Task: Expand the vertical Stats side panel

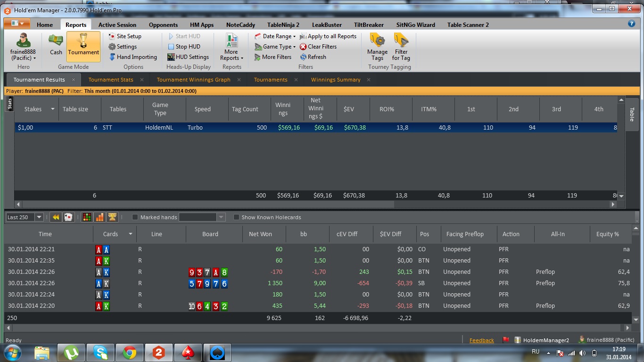Action: click(x=9, y=103)
